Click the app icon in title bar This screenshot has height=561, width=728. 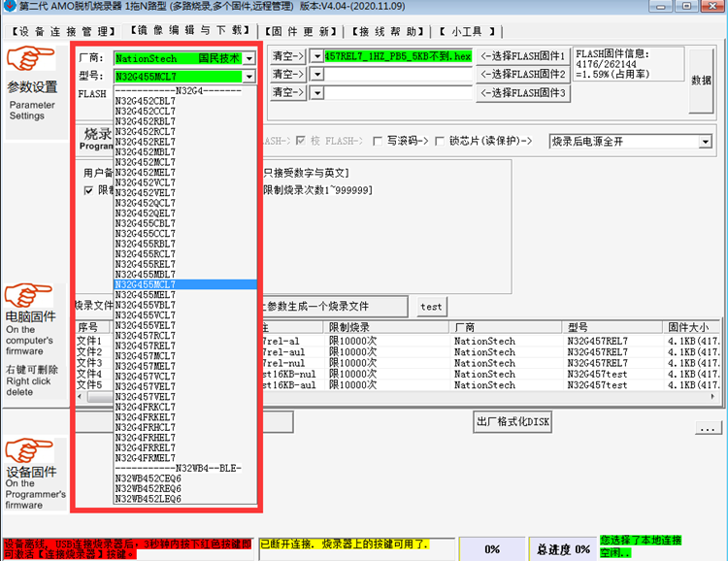tap(9, 6)
